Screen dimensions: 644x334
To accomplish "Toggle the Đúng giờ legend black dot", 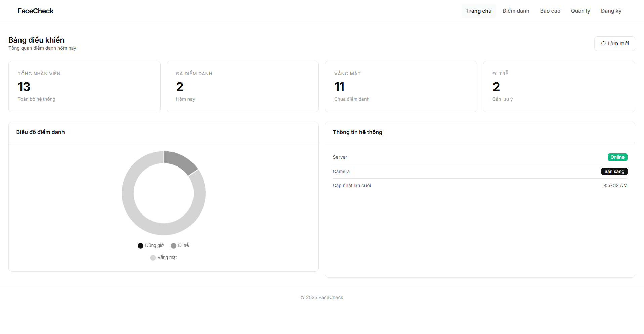I will pyautogui.click(x=141, y=246).
